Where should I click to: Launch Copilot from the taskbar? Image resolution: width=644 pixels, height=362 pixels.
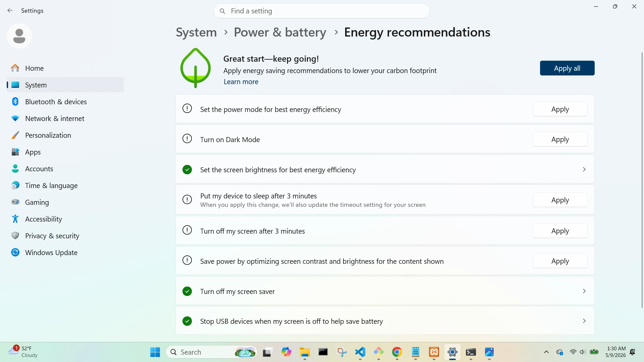tap(286, 352)
